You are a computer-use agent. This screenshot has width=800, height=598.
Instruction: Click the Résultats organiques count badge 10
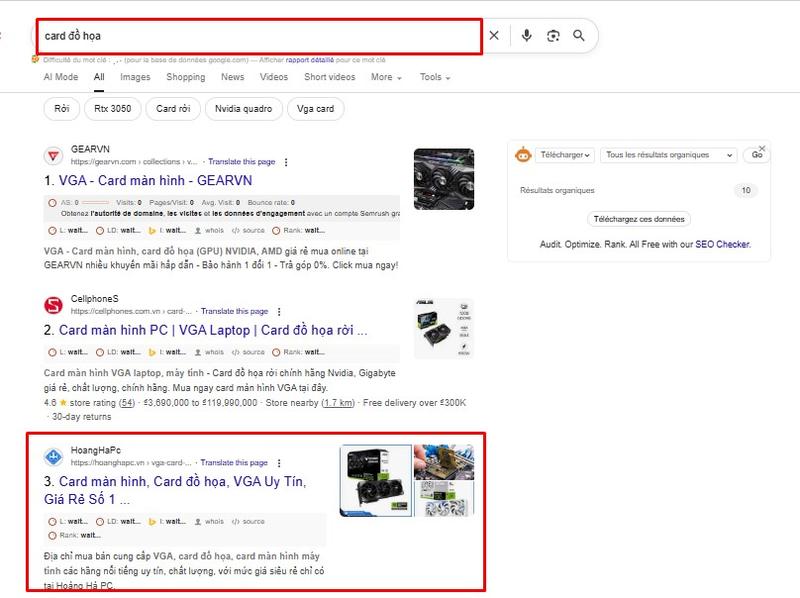pos(746,190)
